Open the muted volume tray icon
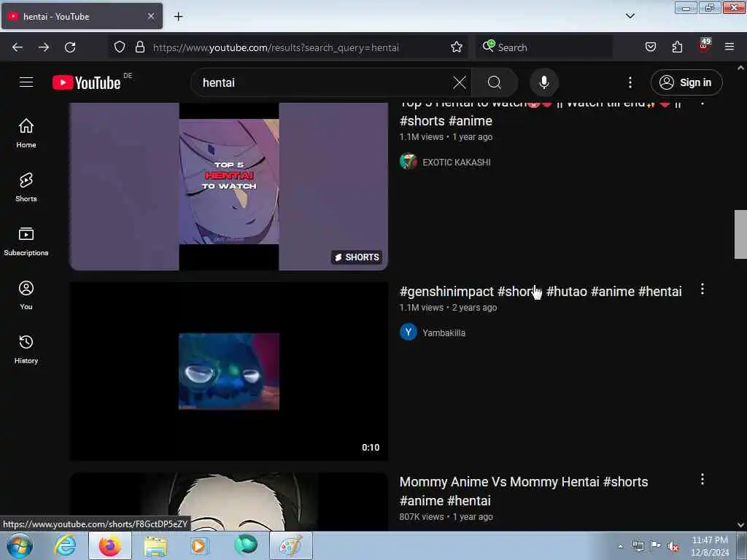This screenshot has width=747, height=560. click(673, 546)
